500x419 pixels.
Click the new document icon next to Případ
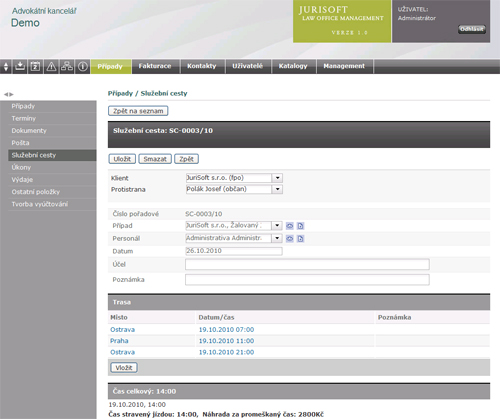(x=301, y=226)
